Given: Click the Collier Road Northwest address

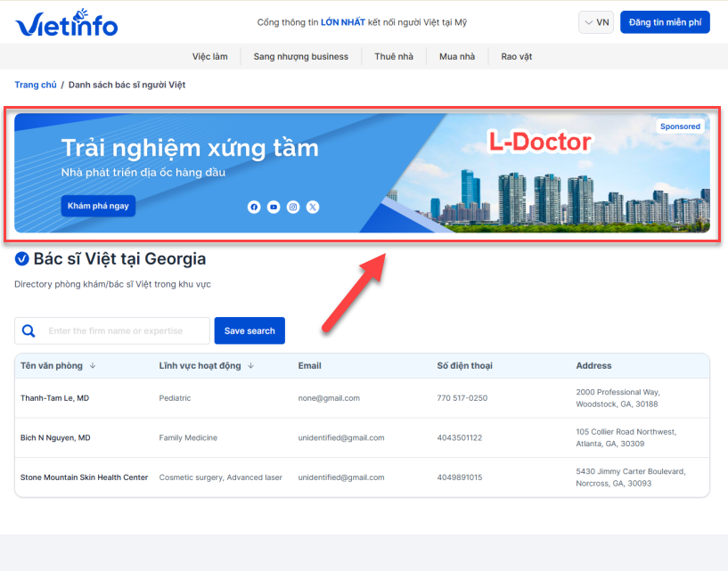Looking at the screenshot, I should [x=626, y=437].
